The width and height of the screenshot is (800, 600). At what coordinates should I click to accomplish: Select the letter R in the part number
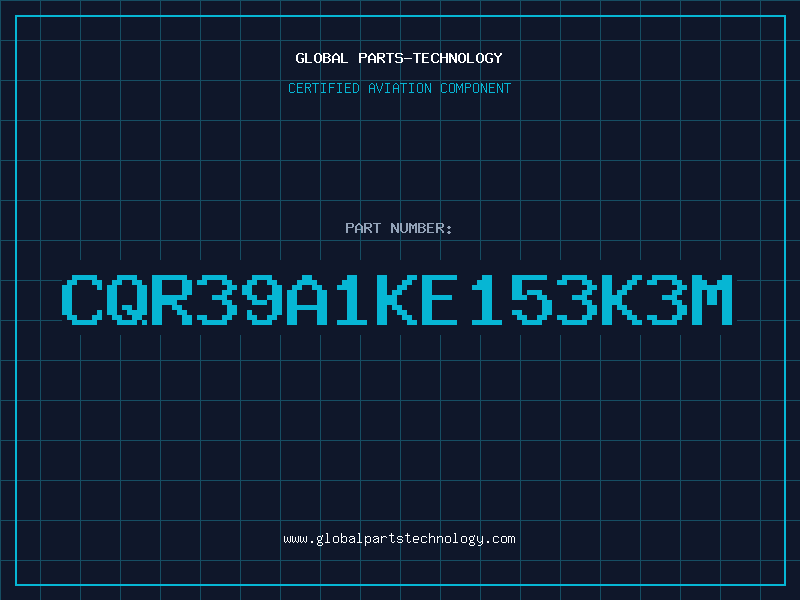click(x=172, y=299)
